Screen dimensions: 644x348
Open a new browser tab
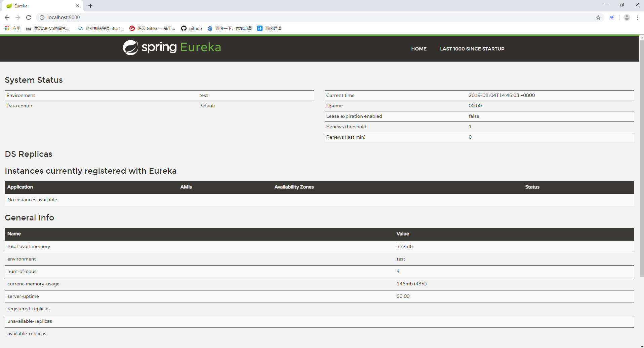[90, 6]
